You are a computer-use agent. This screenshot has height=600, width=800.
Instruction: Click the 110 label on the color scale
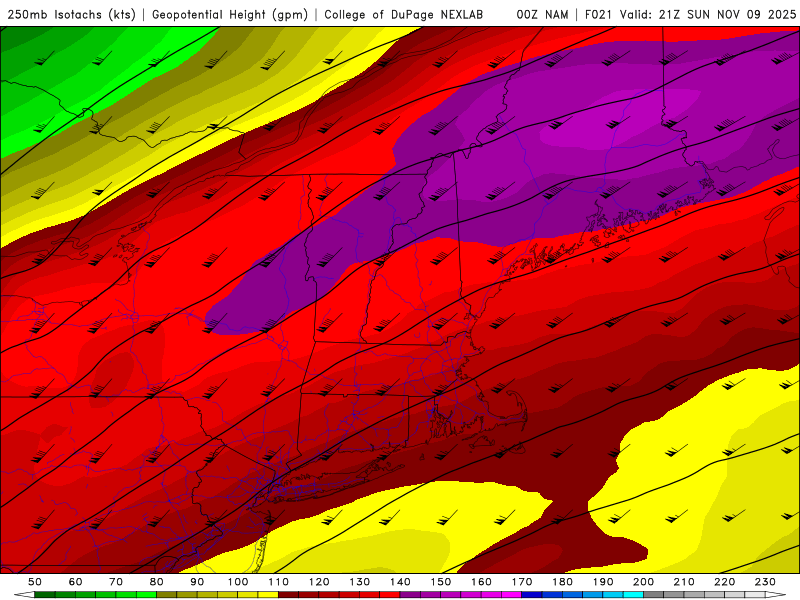point(279,582)
